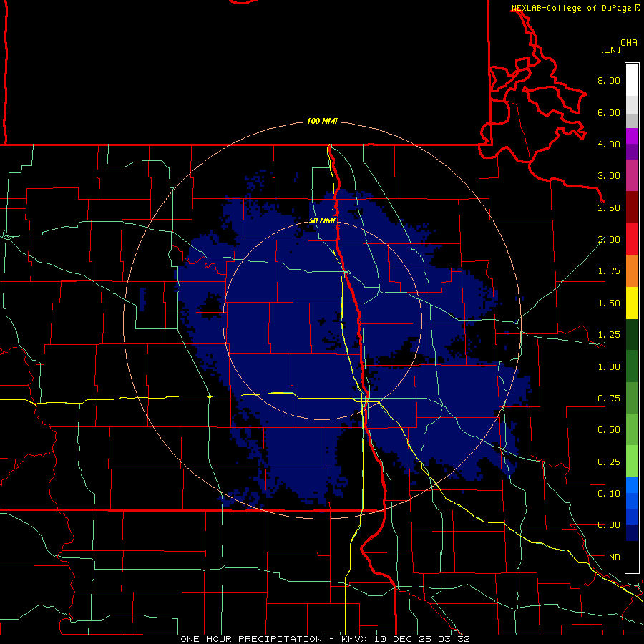644x644 pixels.
Task: Click the 8.00 legend value
Action: 609,80
